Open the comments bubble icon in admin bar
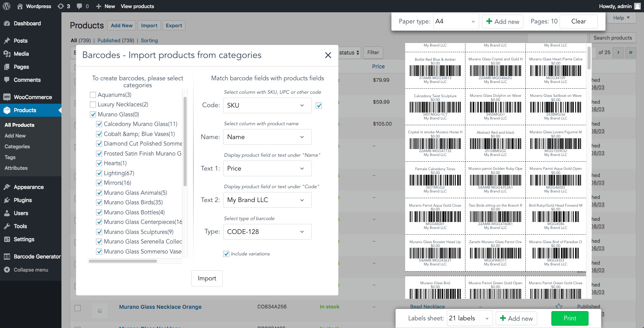 79,6
